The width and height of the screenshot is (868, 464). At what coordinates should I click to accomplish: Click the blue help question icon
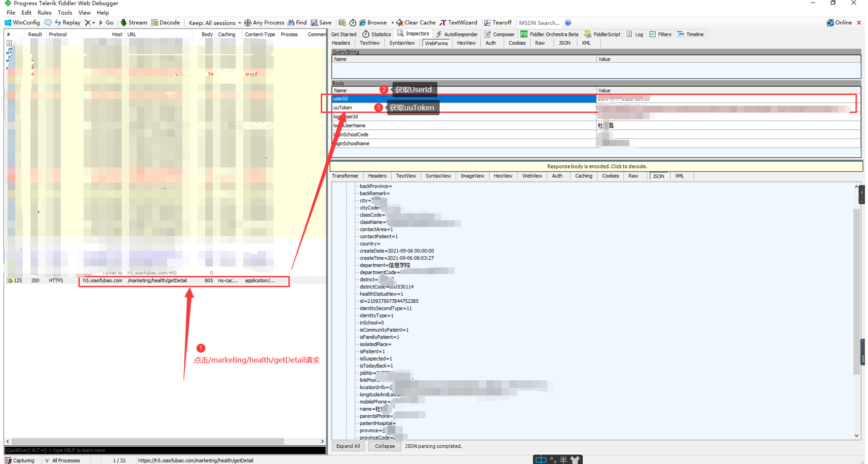568,23
